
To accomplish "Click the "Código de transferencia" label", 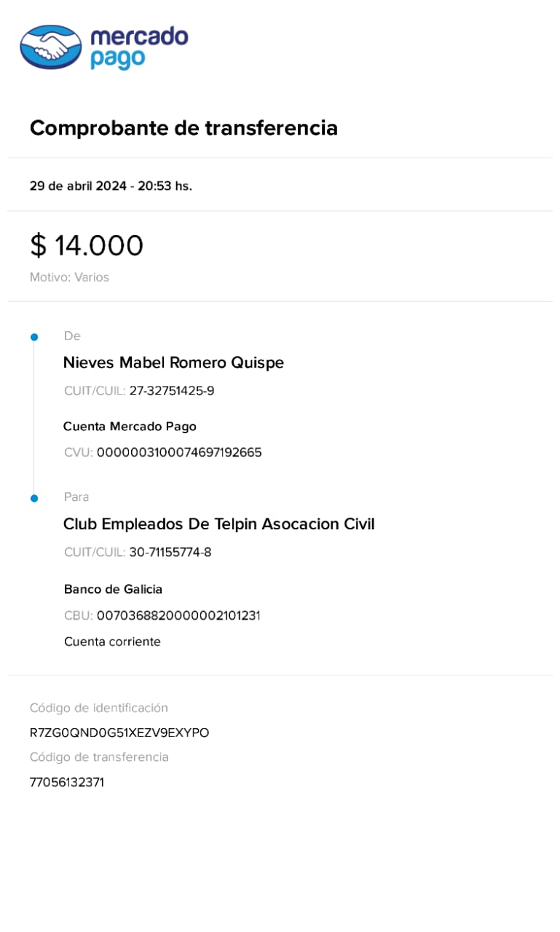I will click(99, 757).
